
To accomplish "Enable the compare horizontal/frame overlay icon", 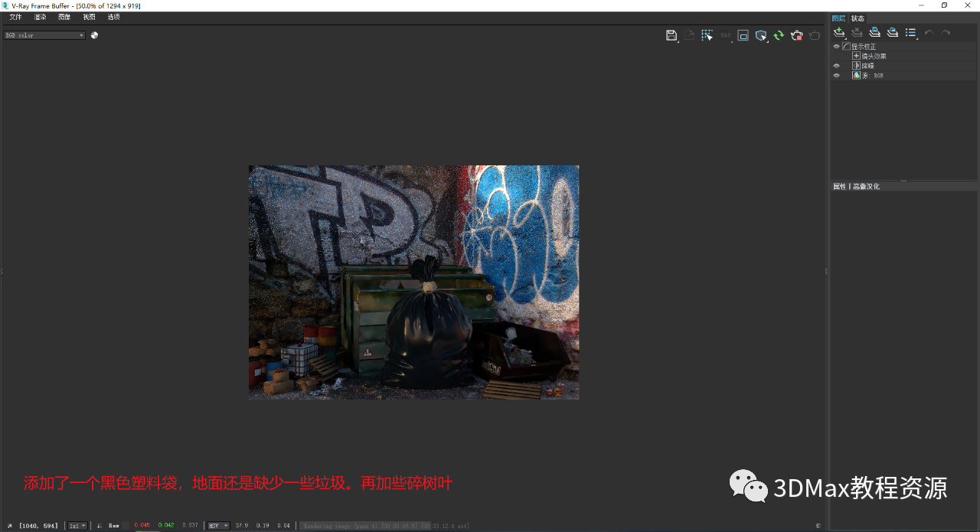I will 743,34.
